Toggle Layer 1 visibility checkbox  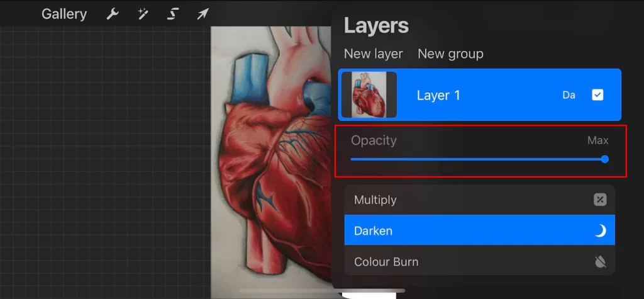point(597,96)
